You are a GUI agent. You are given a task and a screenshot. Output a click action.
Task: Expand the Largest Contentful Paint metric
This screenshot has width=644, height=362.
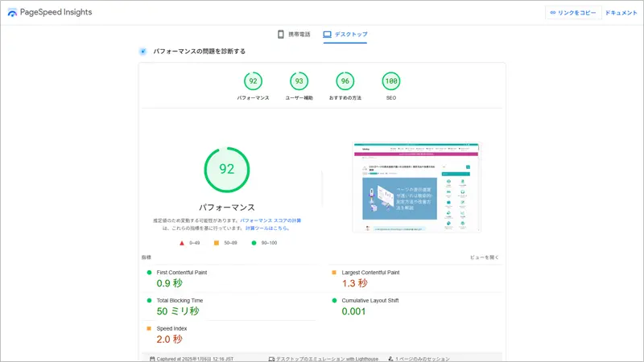370,273
